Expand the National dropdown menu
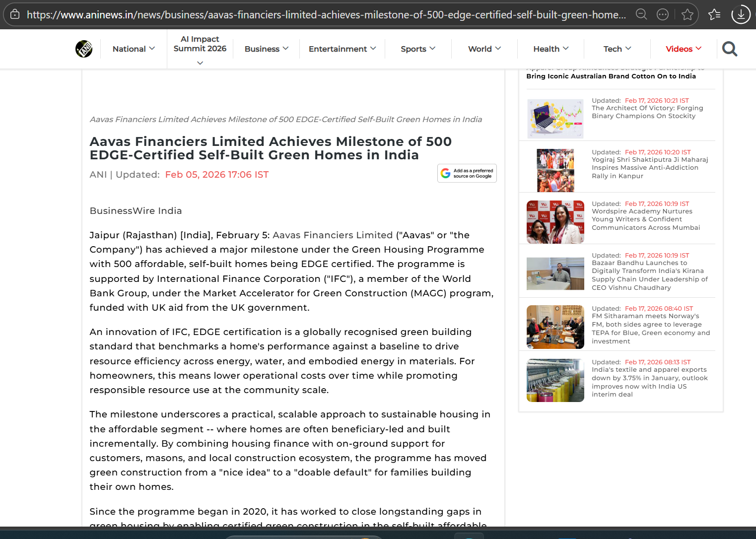 [x=134, y=49]
